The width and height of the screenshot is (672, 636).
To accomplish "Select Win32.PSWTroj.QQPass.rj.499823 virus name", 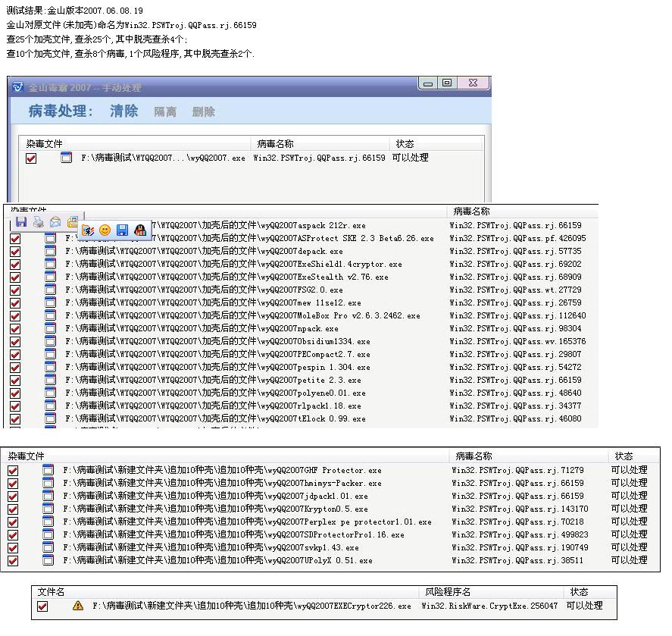I will click(520, 534).
